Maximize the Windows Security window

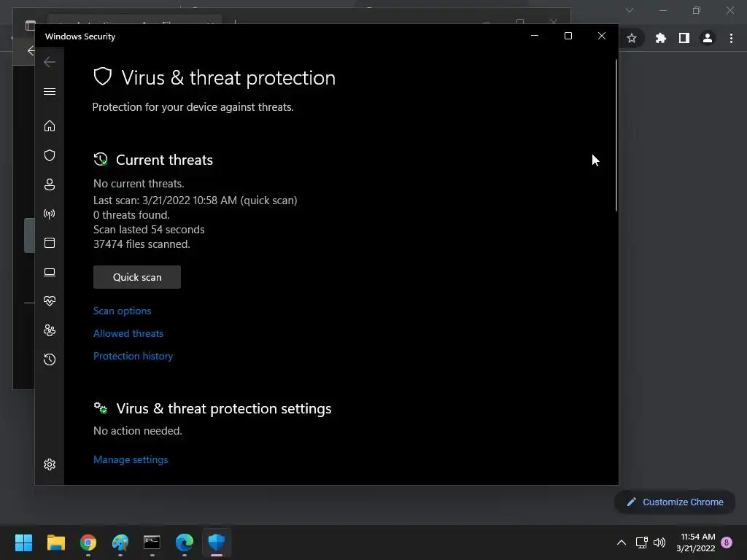click(x=568, y=36)
